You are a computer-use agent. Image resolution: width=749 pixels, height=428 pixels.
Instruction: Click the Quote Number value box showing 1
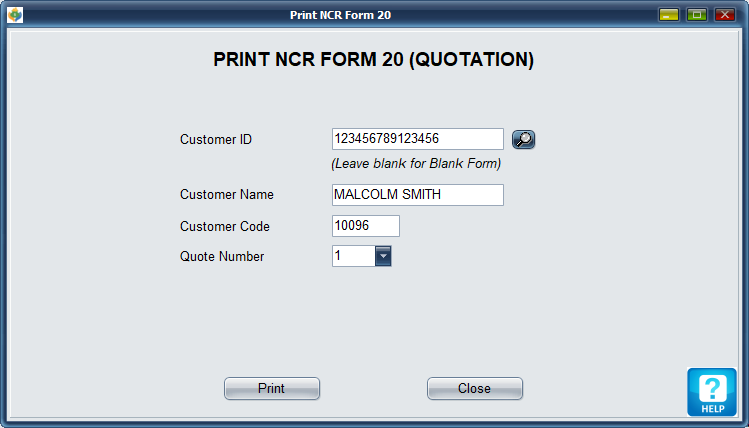point(353,256)
